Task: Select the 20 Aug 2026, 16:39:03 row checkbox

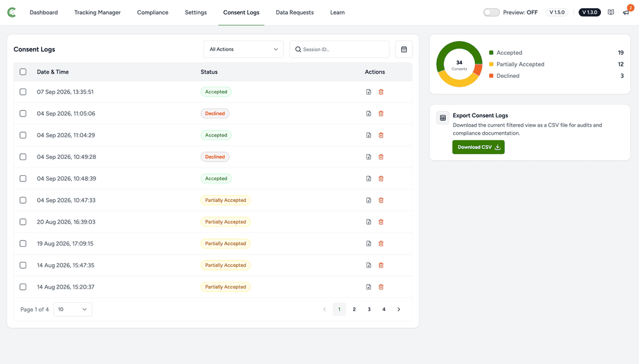Action: pyautogui.click(x=23, y=222)
